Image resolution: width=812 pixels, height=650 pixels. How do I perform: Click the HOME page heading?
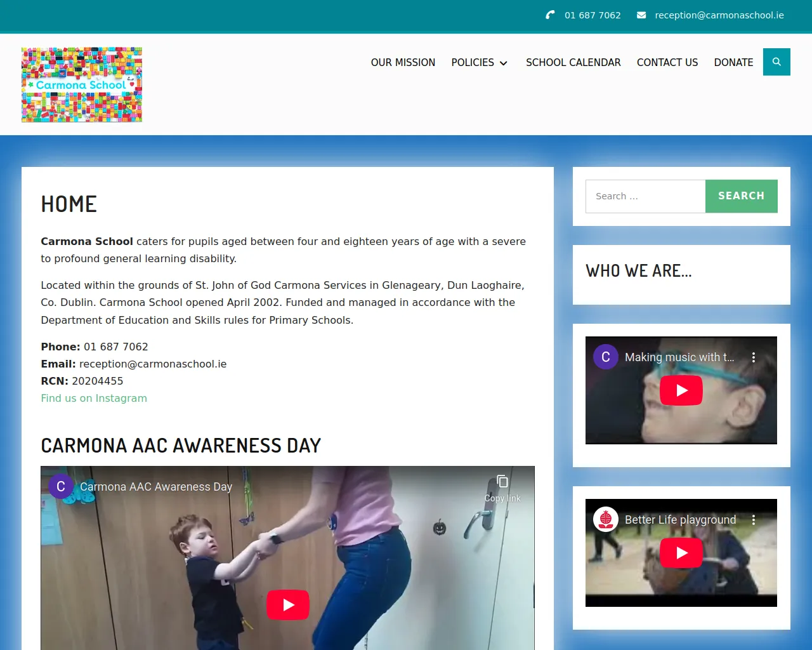point(69,204)
